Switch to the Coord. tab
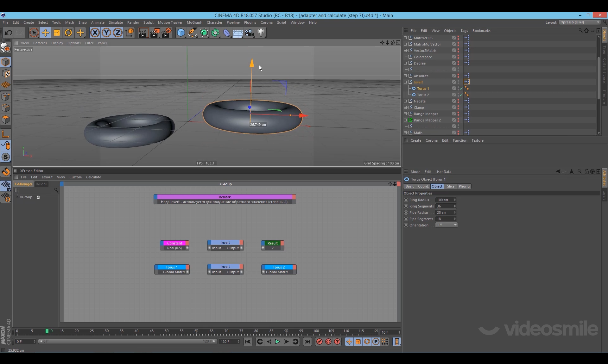The width and height of the screenshot is (608, 364). point(423,187)
